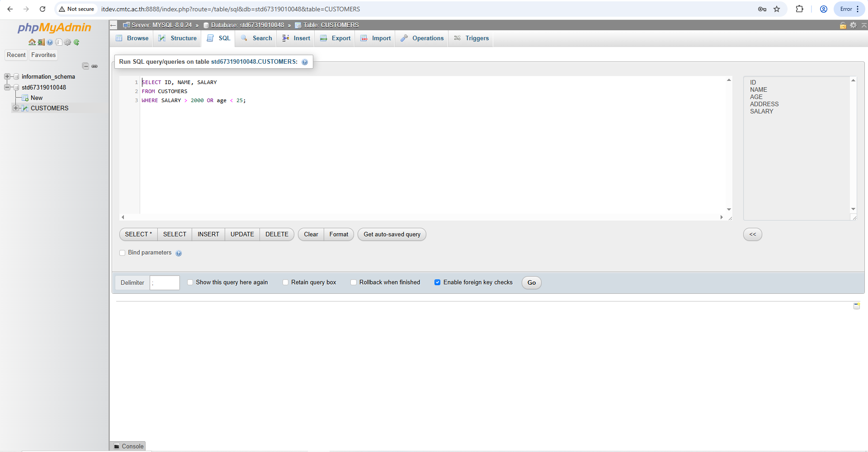Expand the CUSTOMERS table node
This screenshot has height=452, width=868.
[x=16, y=108]
